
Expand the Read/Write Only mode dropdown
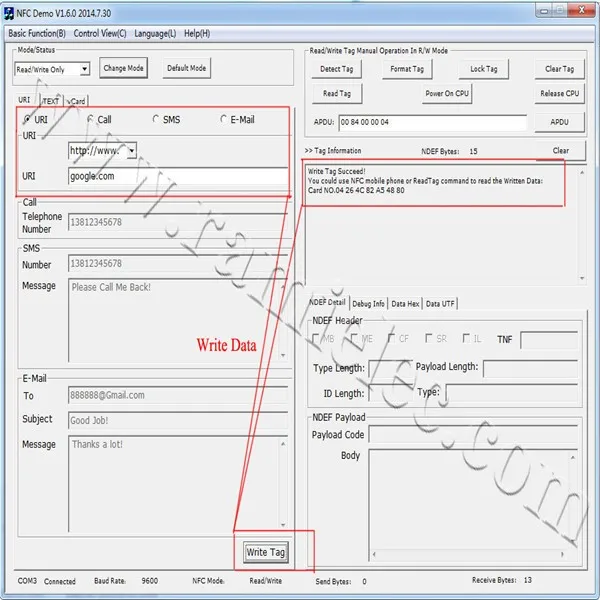84,69
